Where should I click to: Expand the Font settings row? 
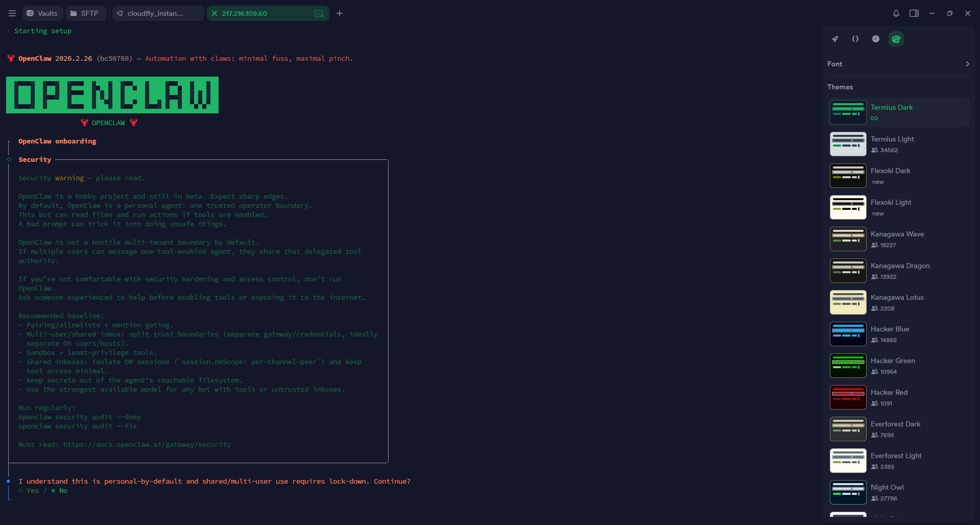(898, 64)
